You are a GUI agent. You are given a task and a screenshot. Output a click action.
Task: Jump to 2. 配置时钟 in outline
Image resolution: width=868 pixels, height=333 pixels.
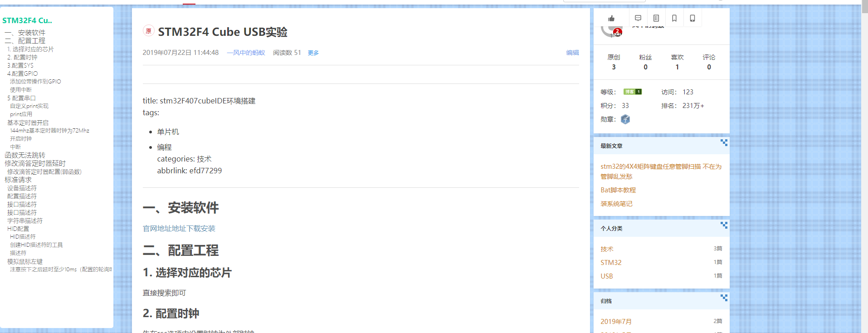point(22,57)
